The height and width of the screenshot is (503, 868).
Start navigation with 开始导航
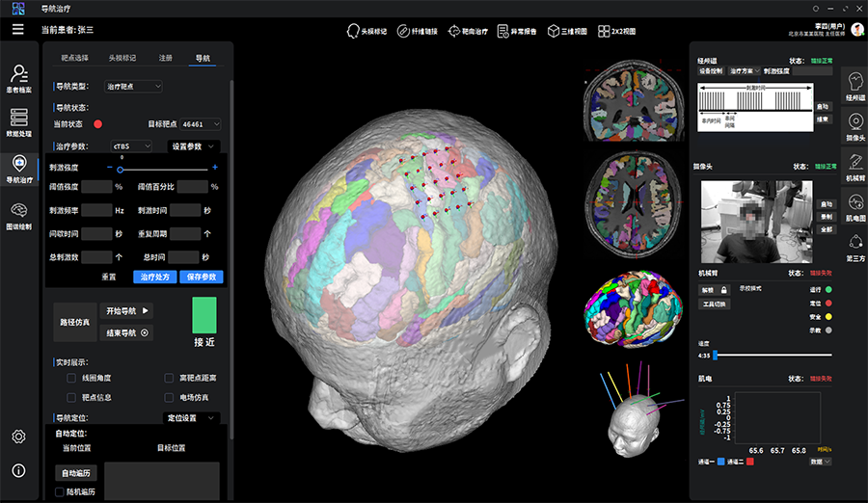127,311
